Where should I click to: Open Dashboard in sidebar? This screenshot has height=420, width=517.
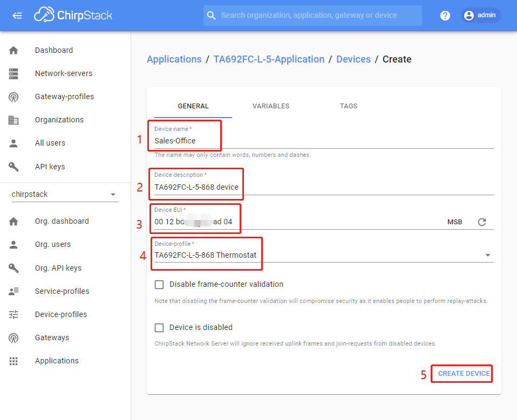click(x=54, y=50)
